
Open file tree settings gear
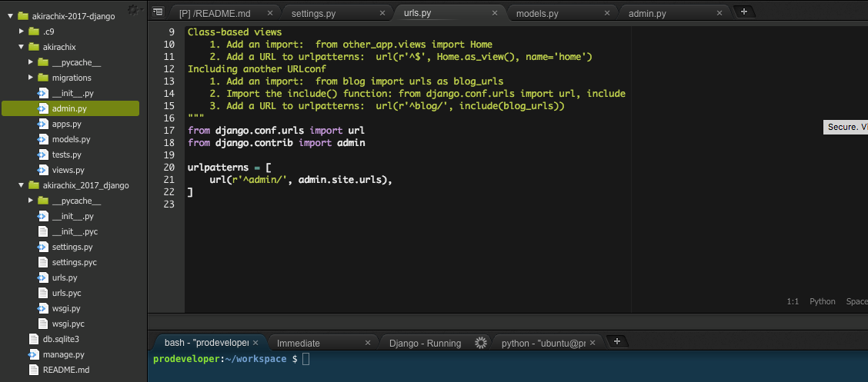pyautogui.click(x=133, y=9)
